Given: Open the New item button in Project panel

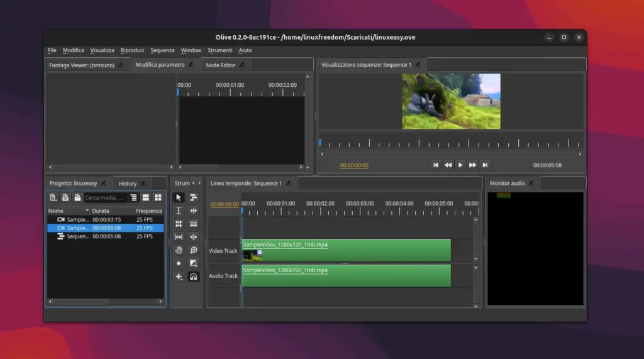Looking at the screenshot, I should pyautogui.click(x=53, y=197).
